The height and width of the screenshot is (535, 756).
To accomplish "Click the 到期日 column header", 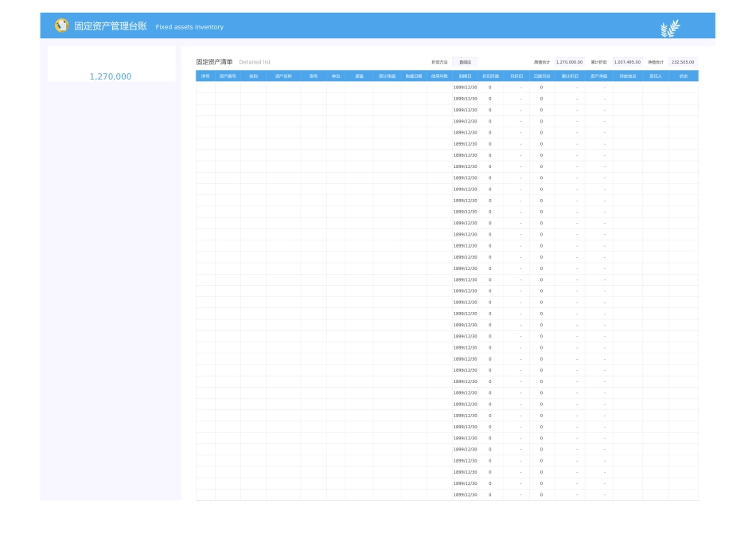I will pyautogui.click(x=466, y=76).
